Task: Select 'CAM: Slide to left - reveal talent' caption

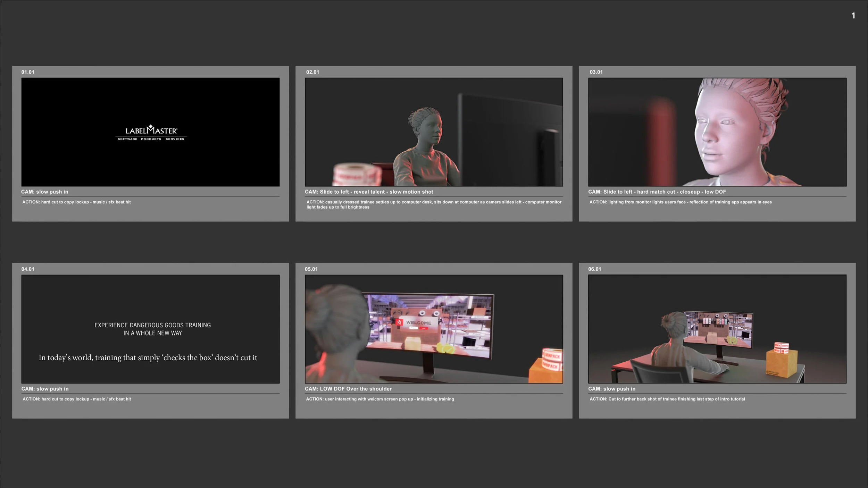Action: click(369, 192)
